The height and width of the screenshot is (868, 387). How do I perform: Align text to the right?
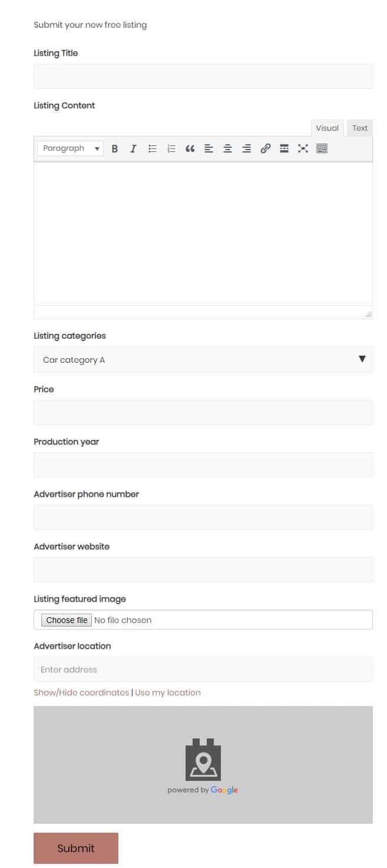246,148
